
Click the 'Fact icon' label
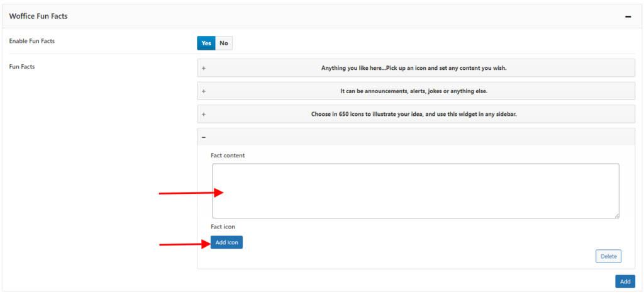(x=223, y=227)
